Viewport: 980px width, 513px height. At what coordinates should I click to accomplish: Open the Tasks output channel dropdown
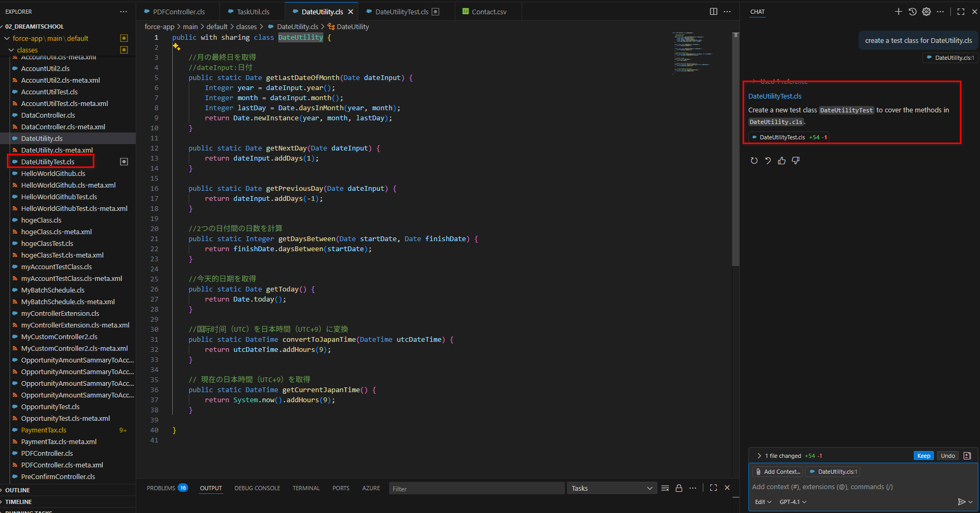612,488
